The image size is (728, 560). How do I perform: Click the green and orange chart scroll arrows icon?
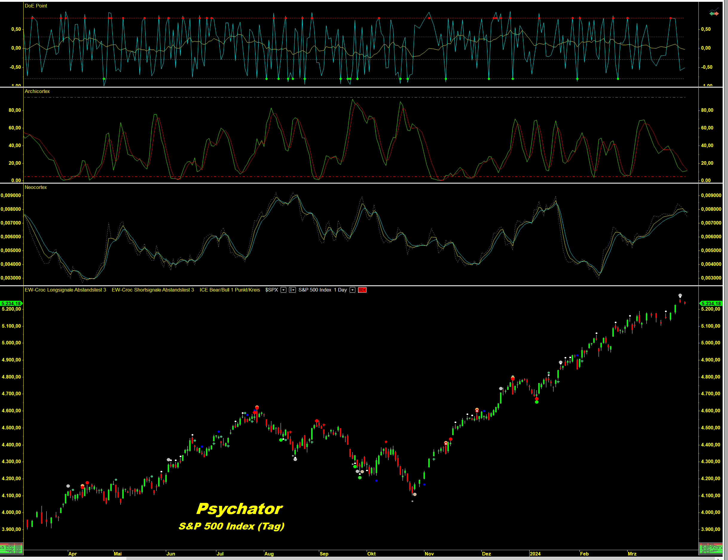(713, 14)
